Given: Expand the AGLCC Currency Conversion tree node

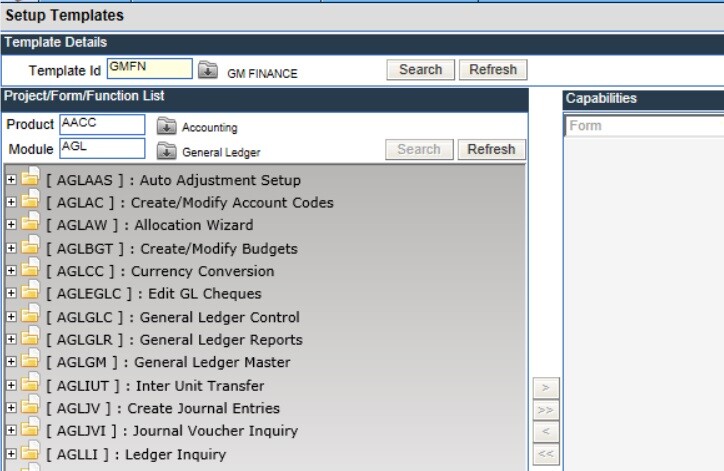Looking at the screenshot, I should 11,271.
